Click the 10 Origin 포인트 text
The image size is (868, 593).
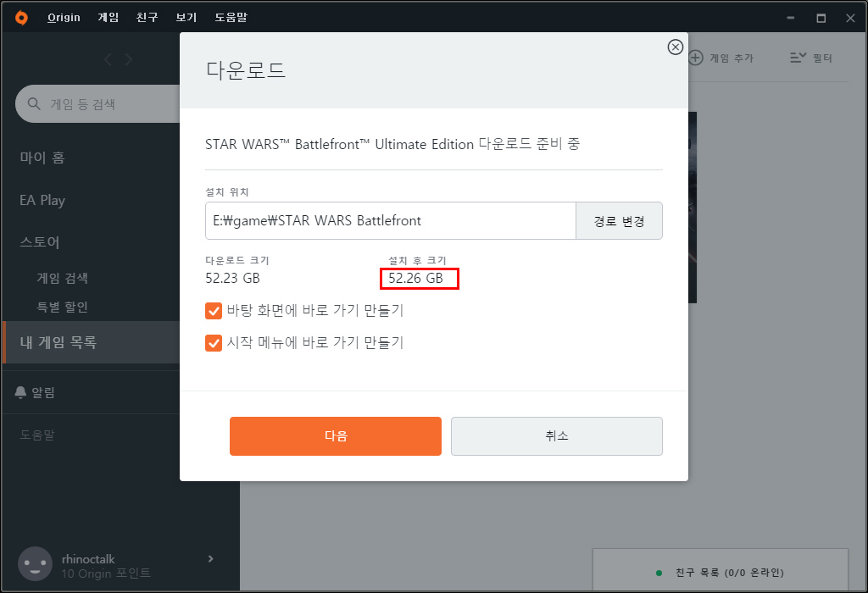point(106,574)
